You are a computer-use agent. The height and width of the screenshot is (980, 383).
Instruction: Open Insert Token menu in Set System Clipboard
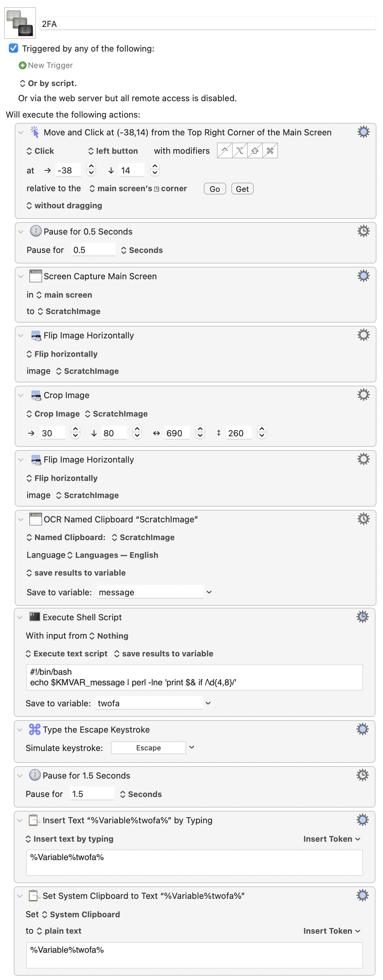331,930
